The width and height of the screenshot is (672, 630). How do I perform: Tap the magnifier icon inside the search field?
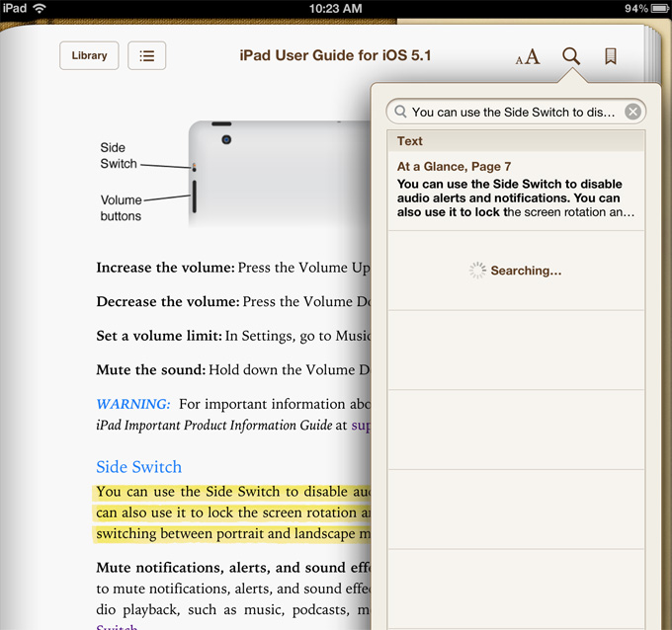click(399, 112)
